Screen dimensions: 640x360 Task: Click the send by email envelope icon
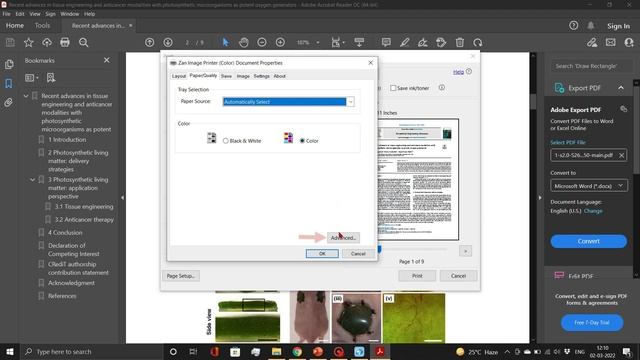[x=611, y=42]
